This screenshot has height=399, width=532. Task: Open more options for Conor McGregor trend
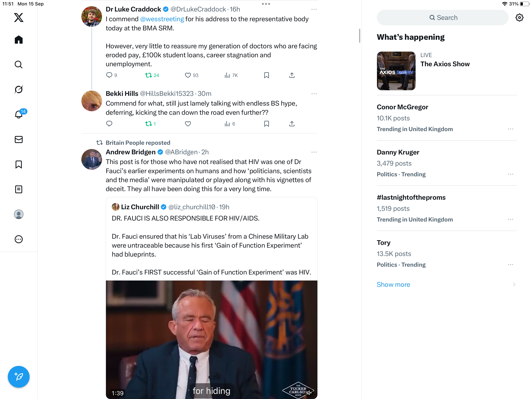coord(510,129)
